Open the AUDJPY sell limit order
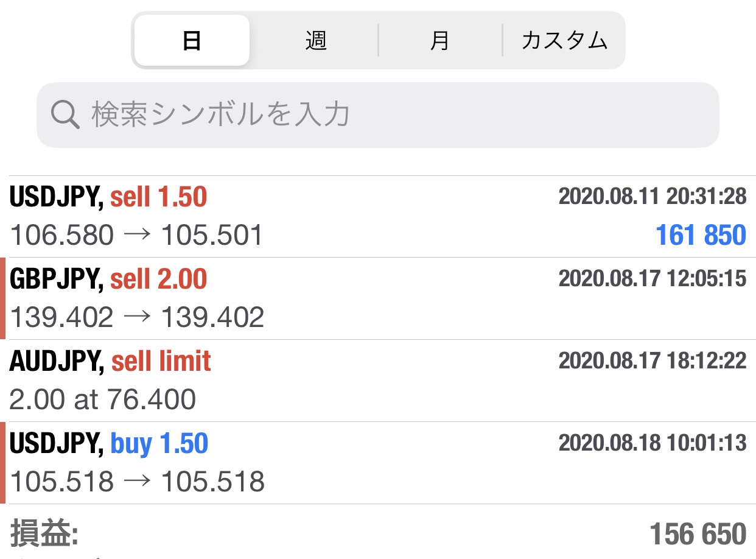The image size is (756, 559). 110,361
